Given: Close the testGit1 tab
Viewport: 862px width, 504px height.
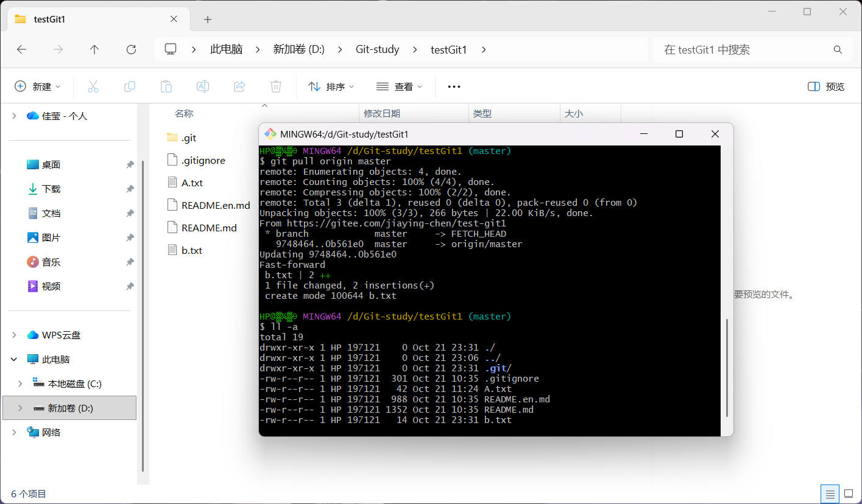Looking at the screenshot, I should pos(174,19).
